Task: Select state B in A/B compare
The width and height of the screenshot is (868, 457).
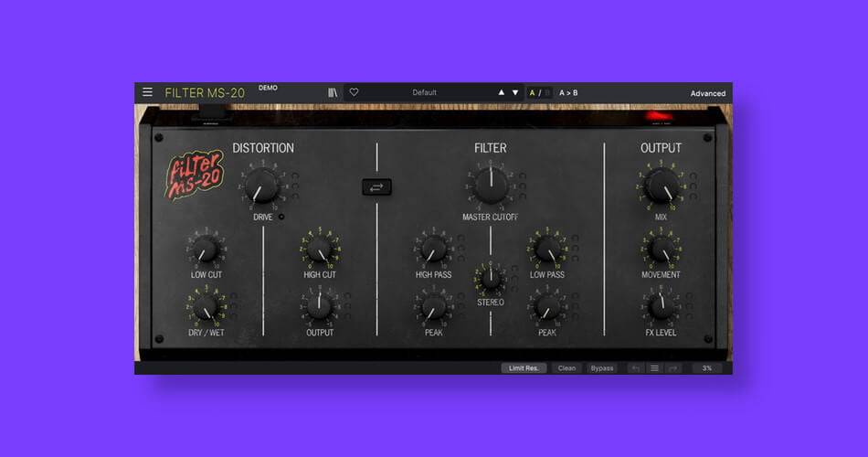Action: (547, 93)
